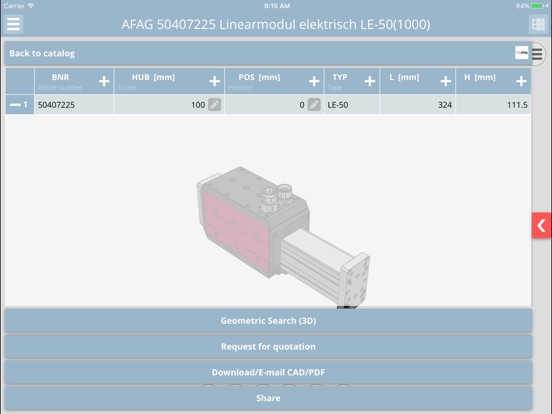Tap the round list menu icon

[538, 54]
